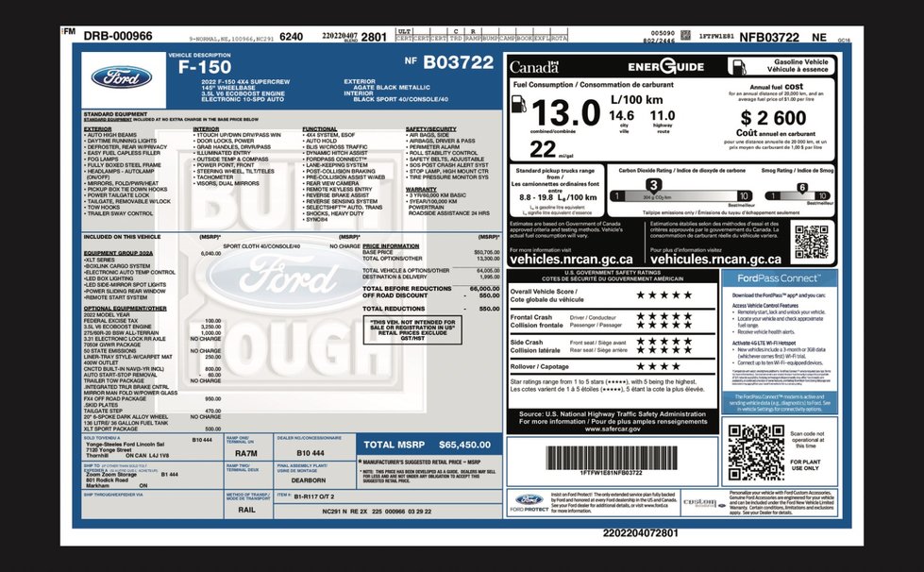The height and width of the screenshot is (572, 924).
Task: Click the carbon dioxide rating marker 3
Action: pos(653,185)
